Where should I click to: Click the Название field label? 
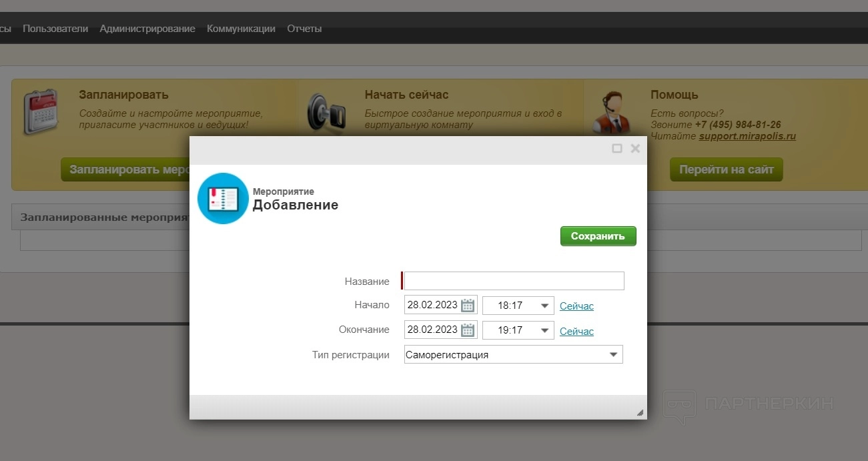pos(367,282)
